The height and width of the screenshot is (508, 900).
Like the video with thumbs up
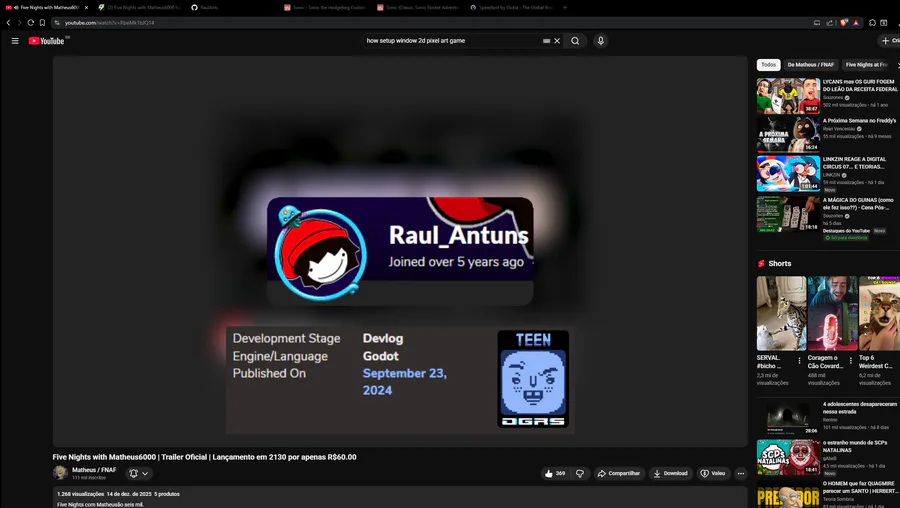pyautogui.click(x=555, y=474)
